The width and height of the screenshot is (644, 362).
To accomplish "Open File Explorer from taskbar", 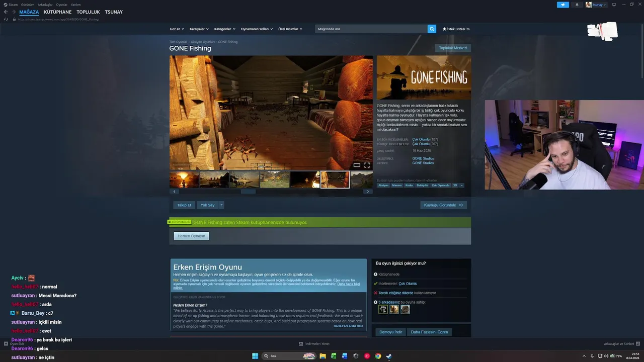I will 323,356.
